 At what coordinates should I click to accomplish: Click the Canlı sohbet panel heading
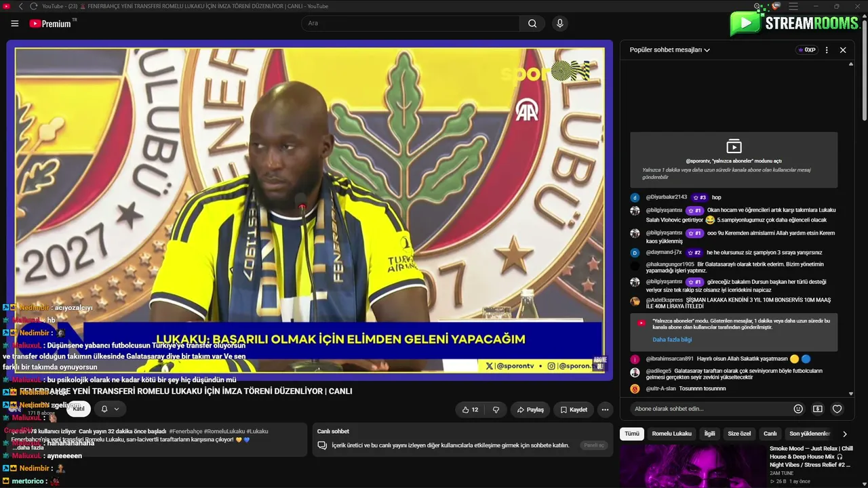[x=333, y=431]
